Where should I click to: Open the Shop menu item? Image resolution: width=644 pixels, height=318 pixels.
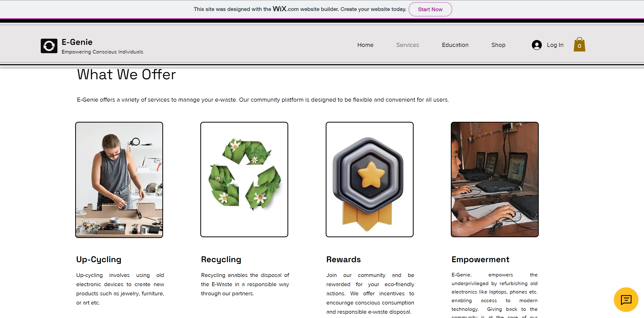498,45
